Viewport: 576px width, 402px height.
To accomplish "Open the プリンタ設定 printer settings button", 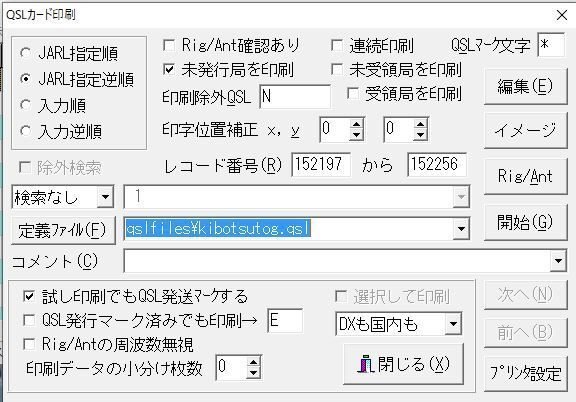I will 525,374.
